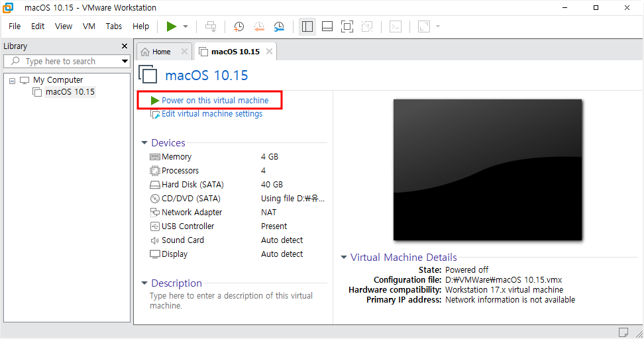This screenshot has width=644, height=339.
Task: Close the Home tab
Action: 184,51
